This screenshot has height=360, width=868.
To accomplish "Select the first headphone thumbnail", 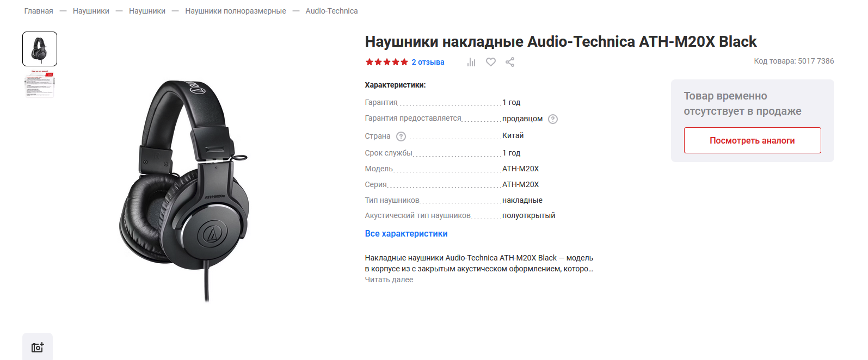I will (40, 49).
